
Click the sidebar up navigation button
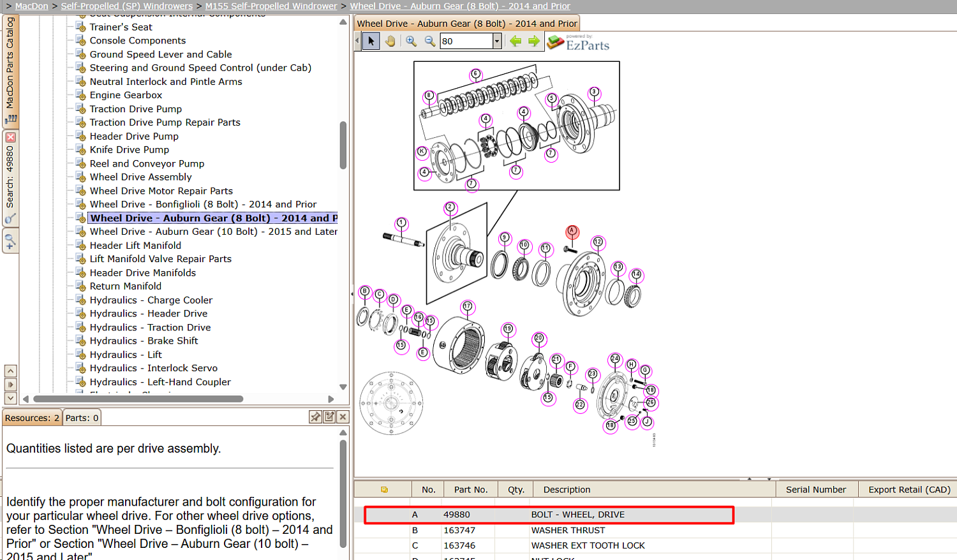point(10,371)
